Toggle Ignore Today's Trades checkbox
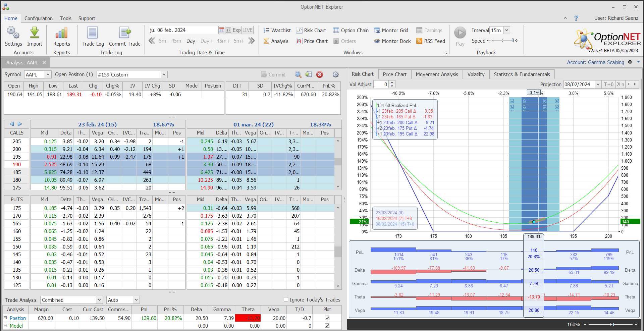This screenshot has width=644, height=331. 286,299
